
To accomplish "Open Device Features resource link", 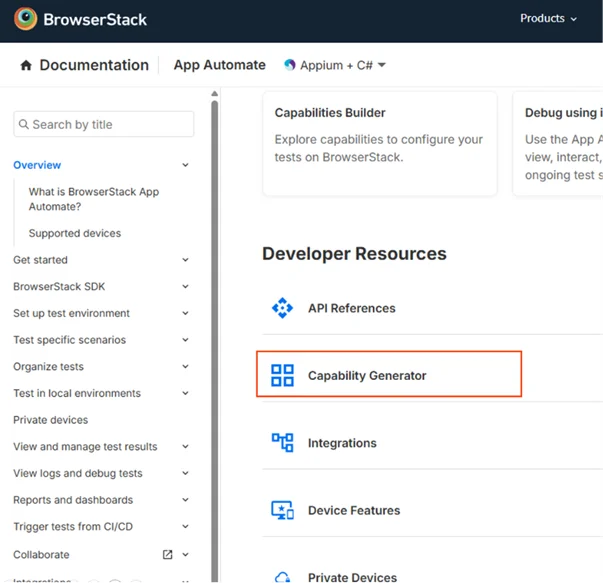I will pyautogui.click(x=354, y=510).
